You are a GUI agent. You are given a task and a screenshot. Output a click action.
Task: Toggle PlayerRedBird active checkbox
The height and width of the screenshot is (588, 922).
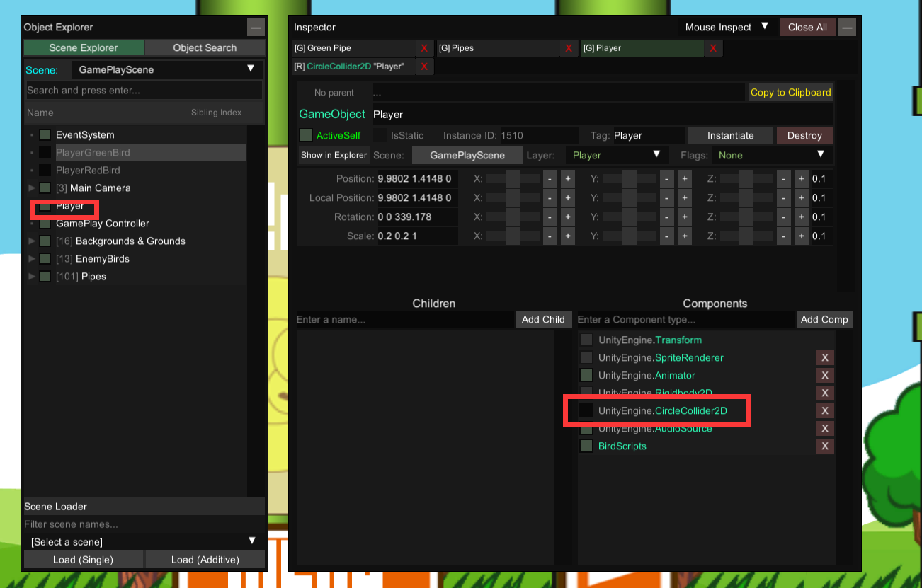click(x=45, y=171)
